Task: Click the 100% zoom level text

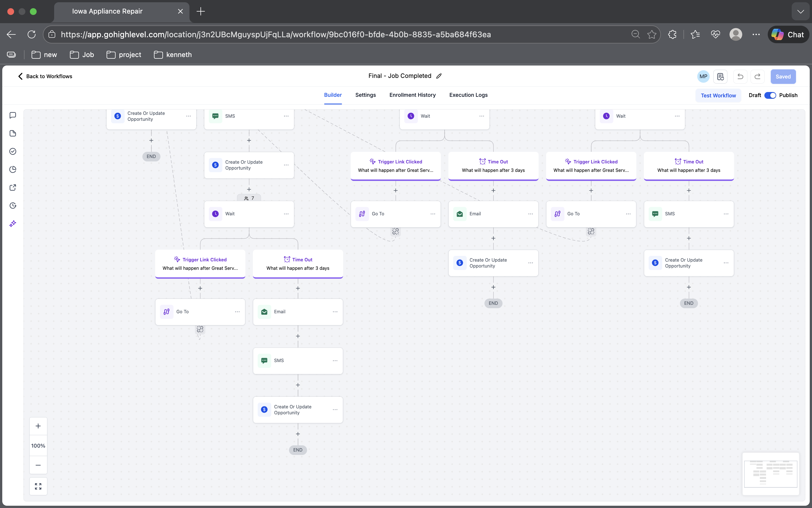Action: 38,446
